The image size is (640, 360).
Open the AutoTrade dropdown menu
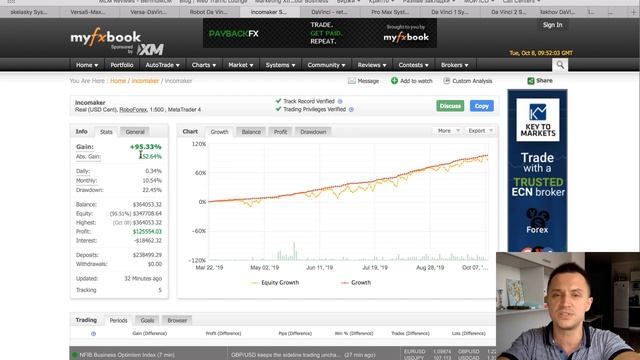click(162, 65)
